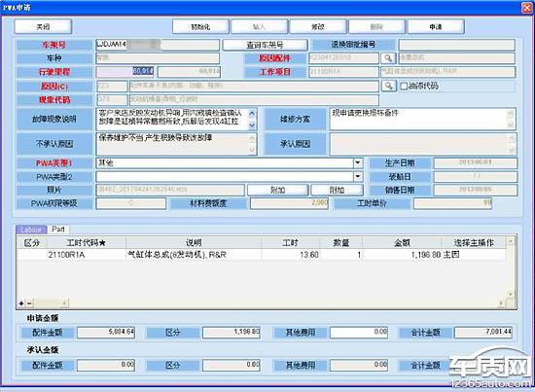Click the 生产日期 value field

[x=476, y=162]
